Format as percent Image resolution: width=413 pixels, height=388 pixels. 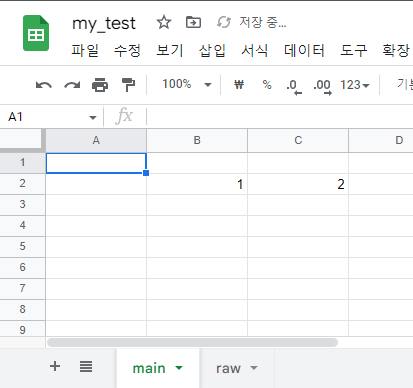point(267,85)
